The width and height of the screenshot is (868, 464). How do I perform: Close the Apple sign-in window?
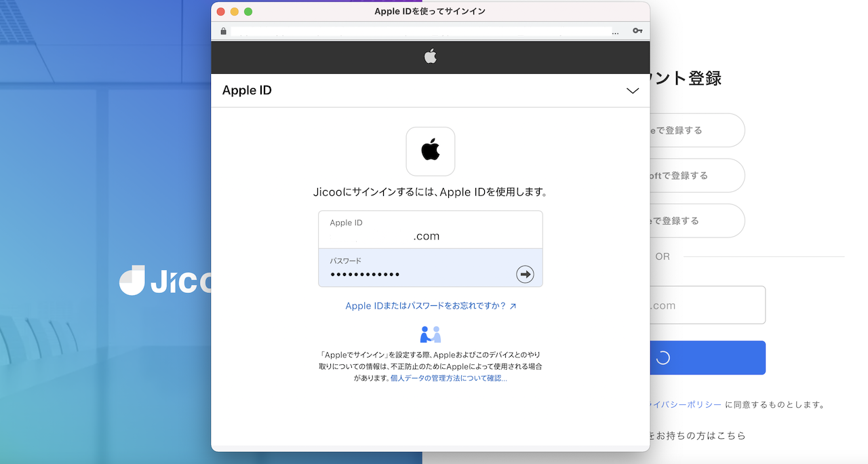pyautogui.click(x=220, y=12)
